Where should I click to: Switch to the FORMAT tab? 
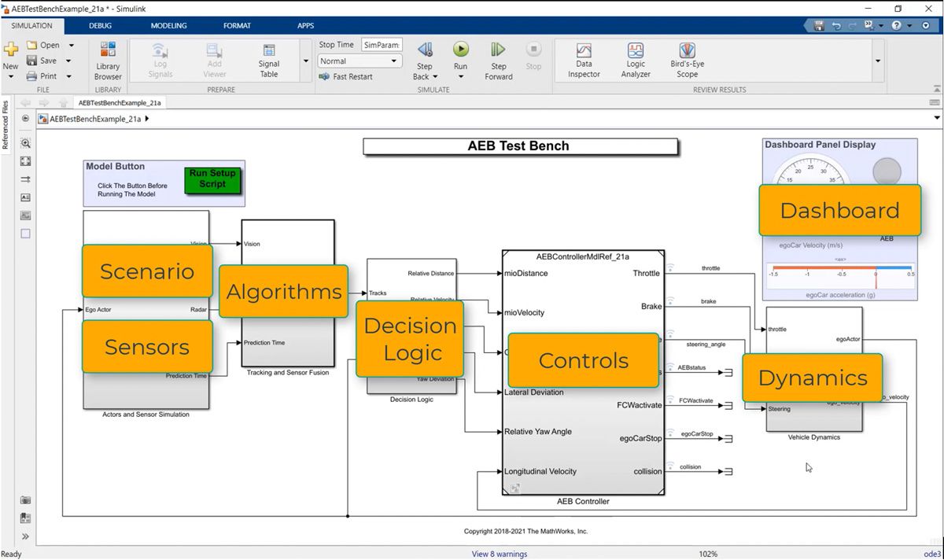[237, 25]
